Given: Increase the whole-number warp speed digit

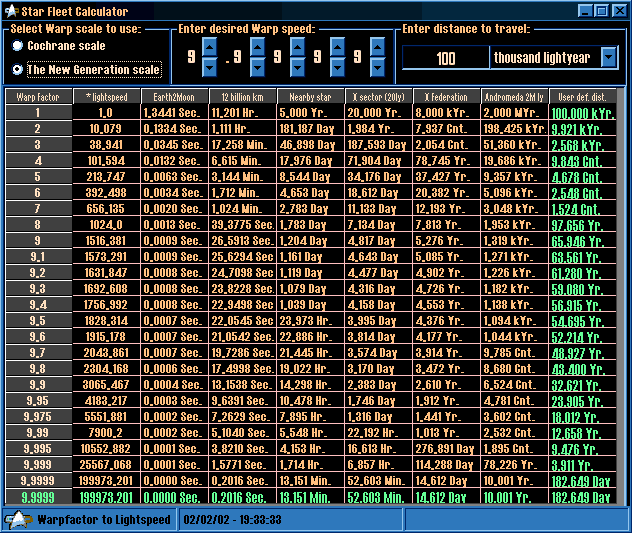Looking at the screenshot, I should point(209,47).
